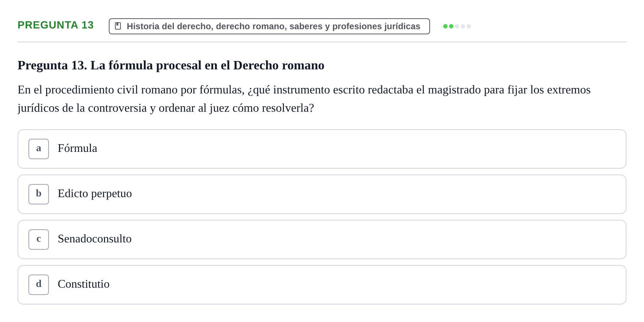Click the question title La fórmula procesal
Viewport: 644px width, 322px height.
(171, 65)
